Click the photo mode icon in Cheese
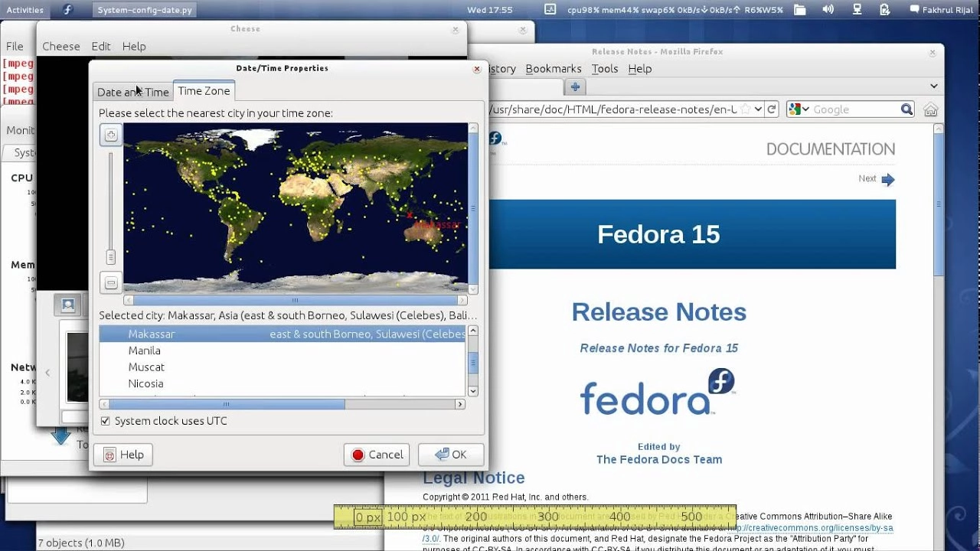 click(x=68, y=305)
